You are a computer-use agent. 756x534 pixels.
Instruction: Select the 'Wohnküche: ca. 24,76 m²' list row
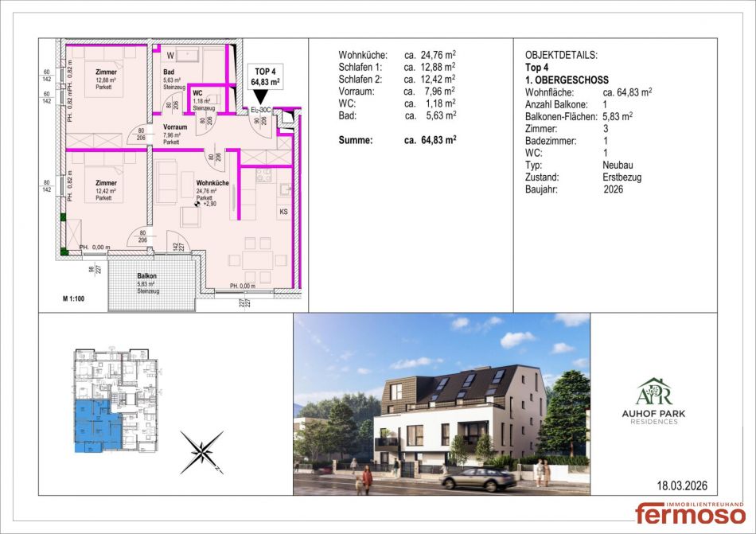[x=397, y=54]
